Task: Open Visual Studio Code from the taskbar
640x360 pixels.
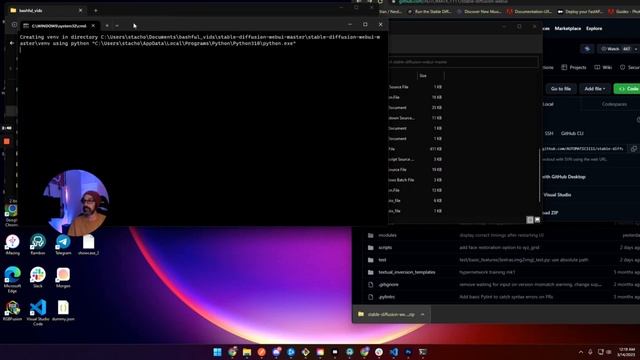Action: click(393, 352)
